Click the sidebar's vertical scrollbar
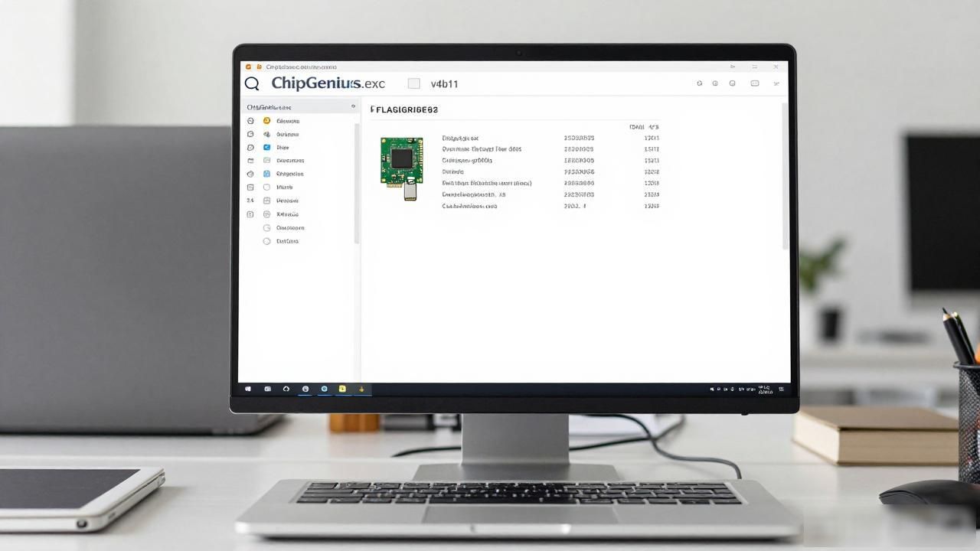This screenshot has width=980, height=551. click(x=357, y=184)
